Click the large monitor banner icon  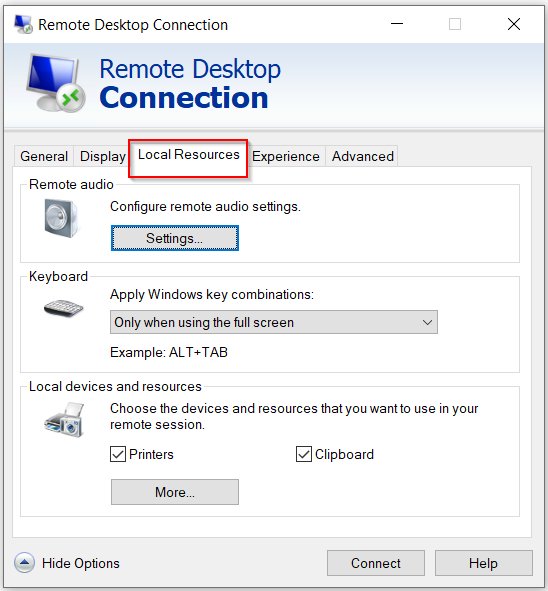[x=56, y=83]
